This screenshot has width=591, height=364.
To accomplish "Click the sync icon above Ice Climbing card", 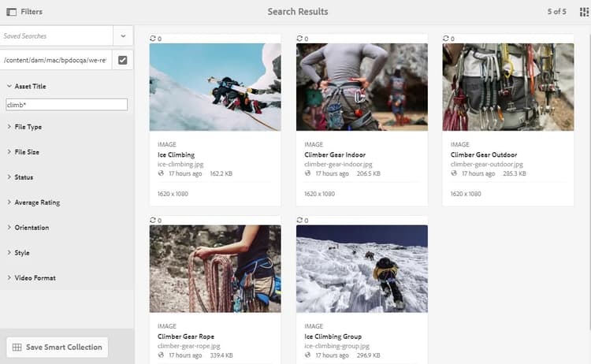I will (153, 39).
